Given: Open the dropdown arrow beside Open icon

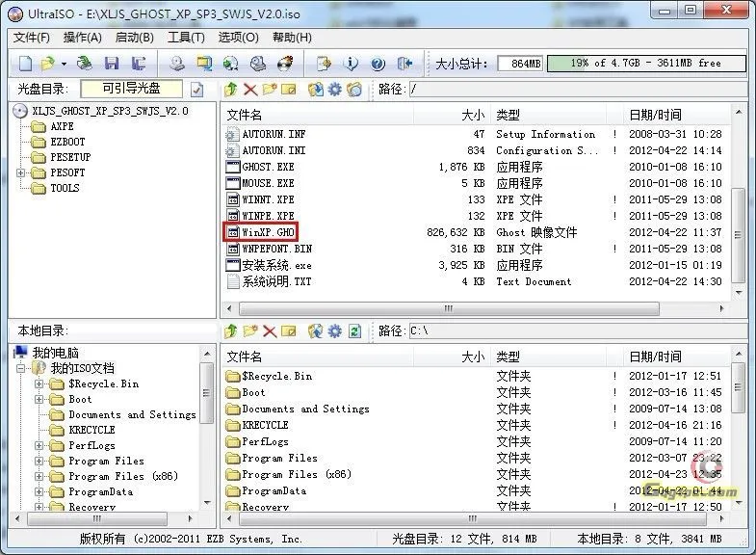Looking at the screenshot, I should click(64, 64).
